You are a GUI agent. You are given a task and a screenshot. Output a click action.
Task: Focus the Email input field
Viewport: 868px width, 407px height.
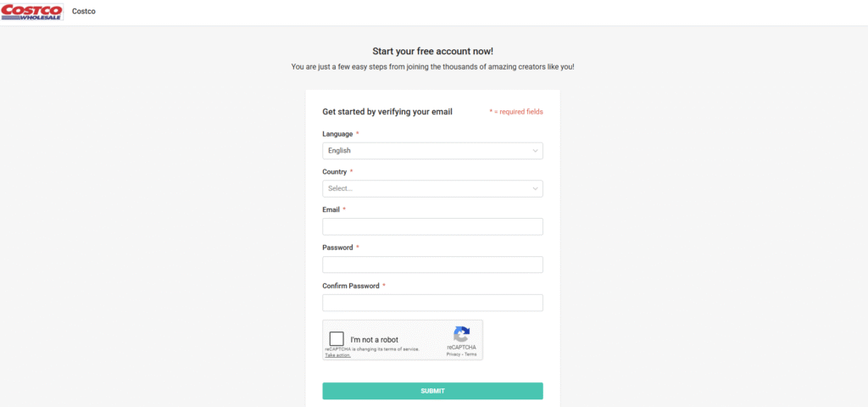pyautogui.click(x=432, y=226)
